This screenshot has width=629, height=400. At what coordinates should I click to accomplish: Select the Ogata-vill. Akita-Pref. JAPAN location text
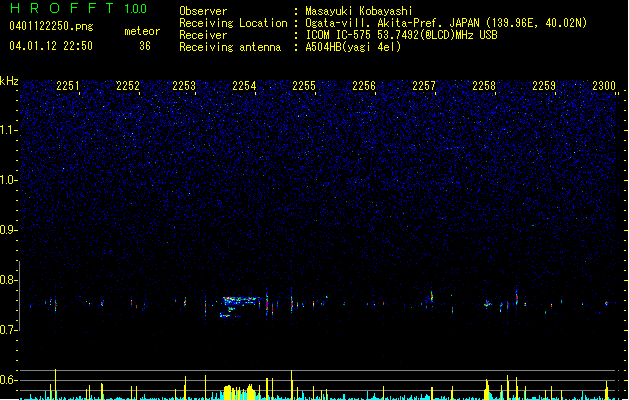tap(446, 23)
